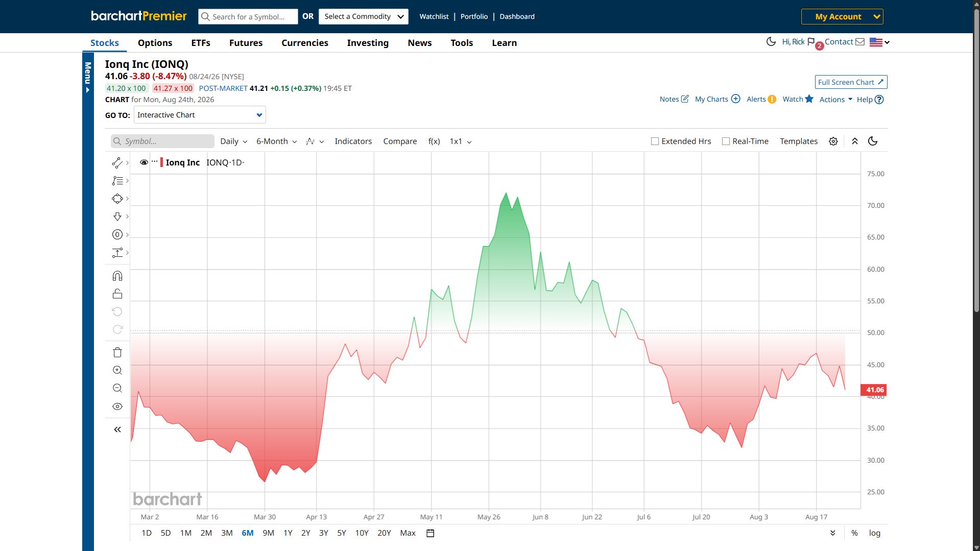Toggle visibility of all drawings
980x551 pixels.
click(x=117, y=406)
